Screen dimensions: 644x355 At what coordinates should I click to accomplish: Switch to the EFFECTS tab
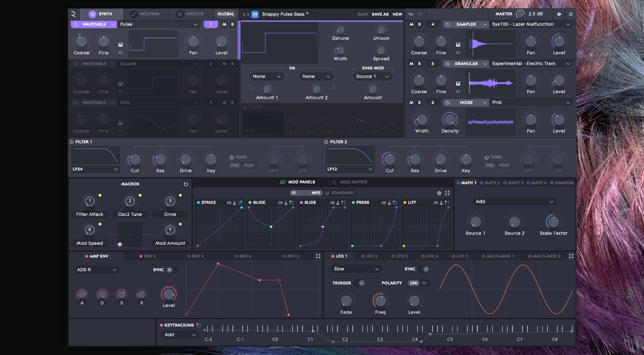click(x=190, y=14)
